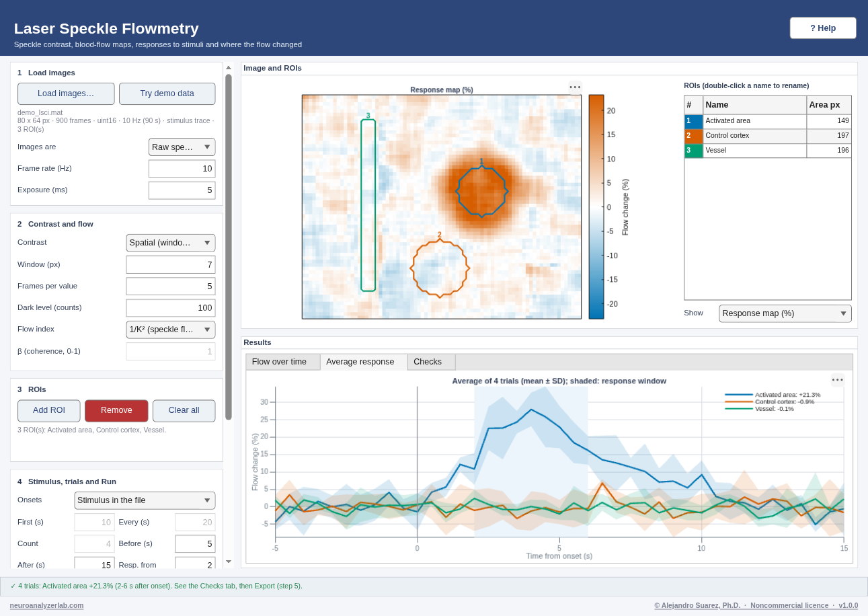The height and width of the screenshot is (616, 868).
Task: Visit the neuroanalyzerlab.com link
Action: click(x=47, y=605)
